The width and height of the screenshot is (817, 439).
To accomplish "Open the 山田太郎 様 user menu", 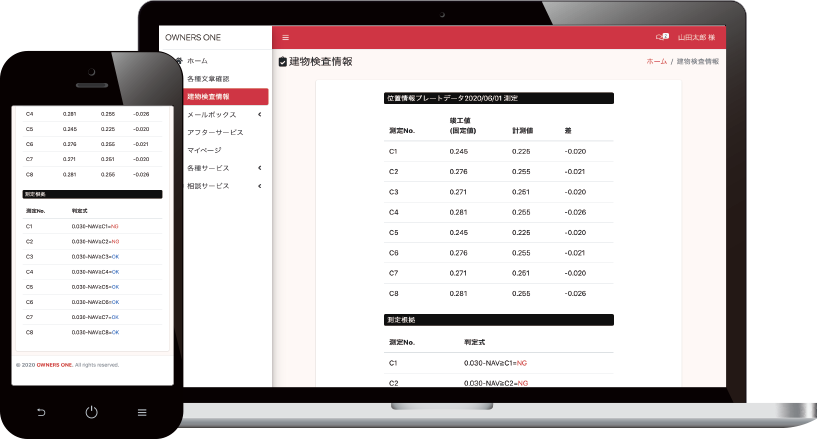I will click(x=696, y=37).
